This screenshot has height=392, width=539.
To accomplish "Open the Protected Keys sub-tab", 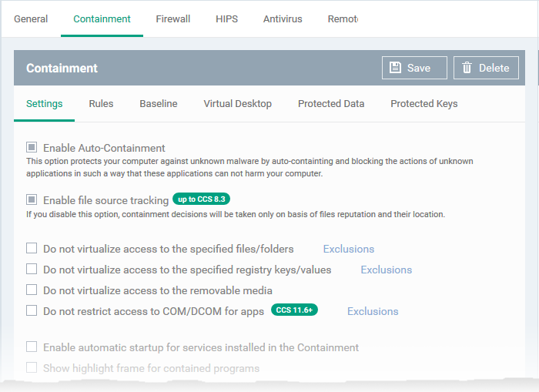I will pyautogui.click(x=423, y=103).
